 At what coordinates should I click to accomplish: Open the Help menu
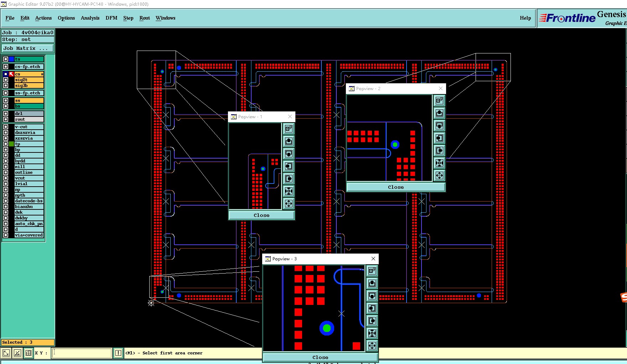coord(525,18)
